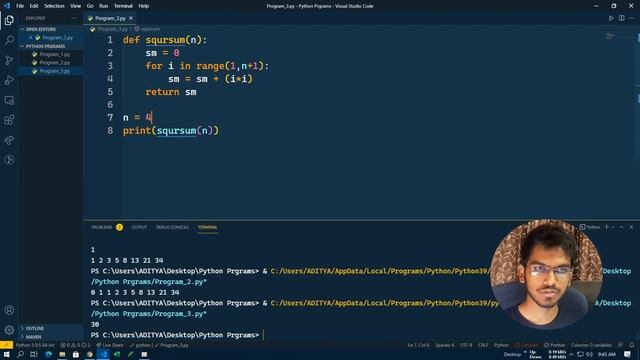
Task: Click the Ln 7, Col 6 cursor position
Action: (418, 345)
